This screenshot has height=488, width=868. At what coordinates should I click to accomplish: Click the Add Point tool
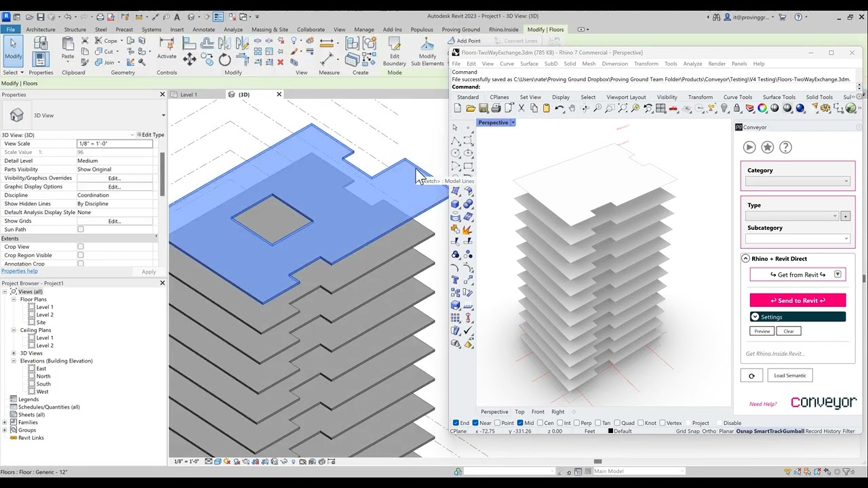click(x=463, y=41)
